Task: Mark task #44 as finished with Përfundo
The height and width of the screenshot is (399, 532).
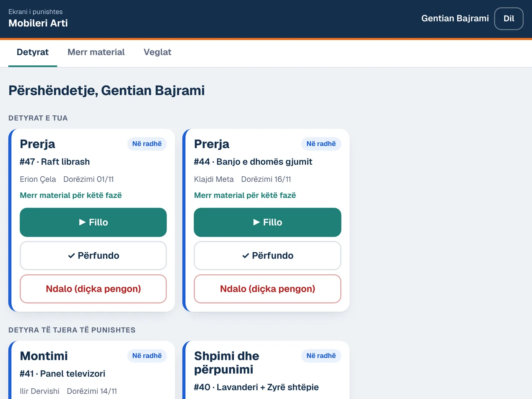Action: tap(268, 256)
